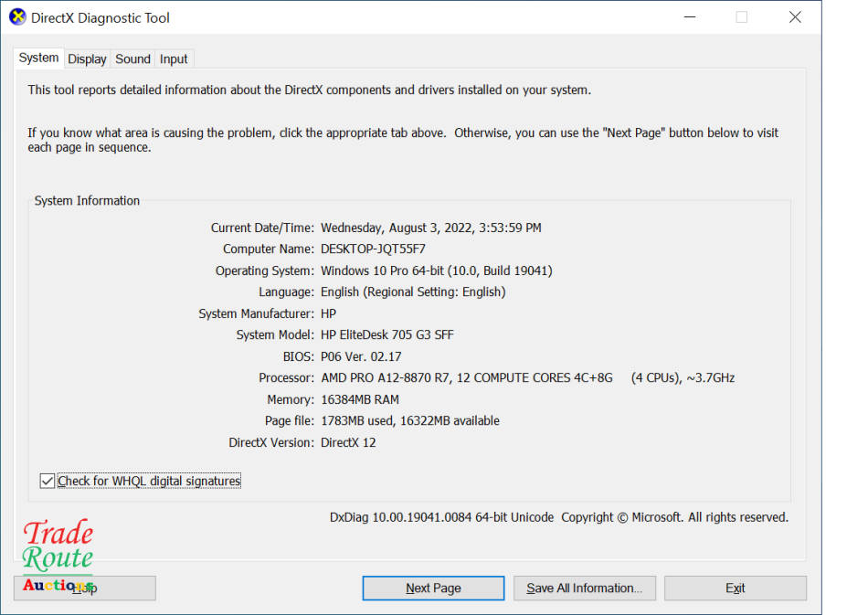The image size is (868, 615).
Task: Switch to the System tab
Action: coord(38,58)
